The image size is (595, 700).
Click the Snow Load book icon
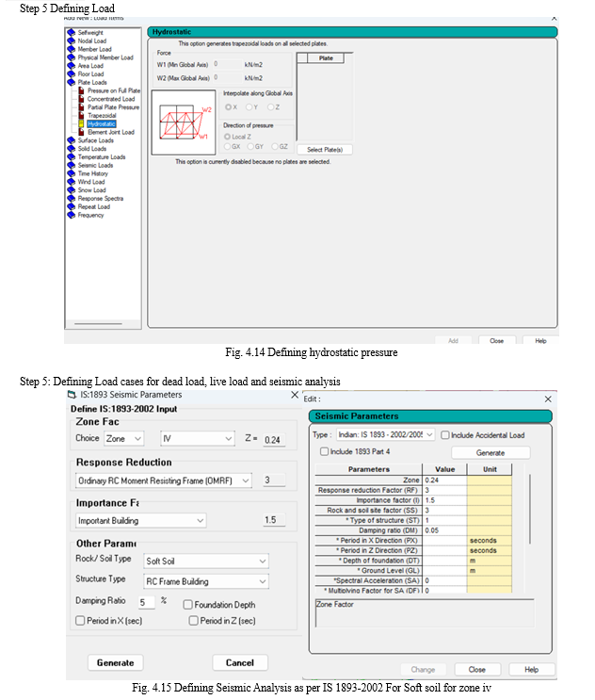coord(71,189)
